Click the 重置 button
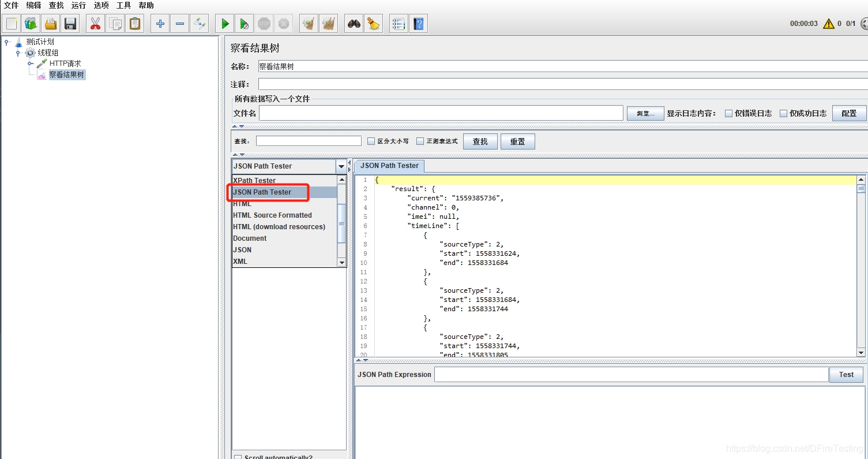The height and width of the screenshot is (459, 868). click(517, 141)
